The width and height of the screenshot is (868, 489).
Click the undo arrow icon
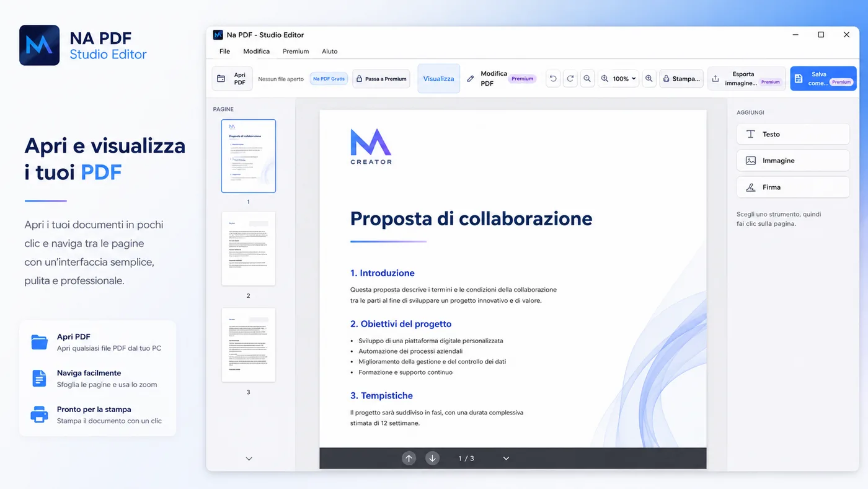pos(553,79)
